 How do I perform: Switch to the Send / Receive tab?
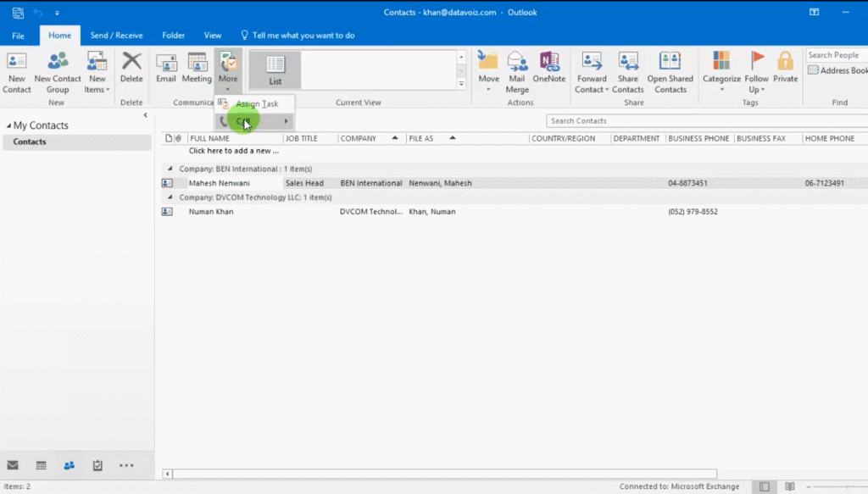[x=116, y=36]
